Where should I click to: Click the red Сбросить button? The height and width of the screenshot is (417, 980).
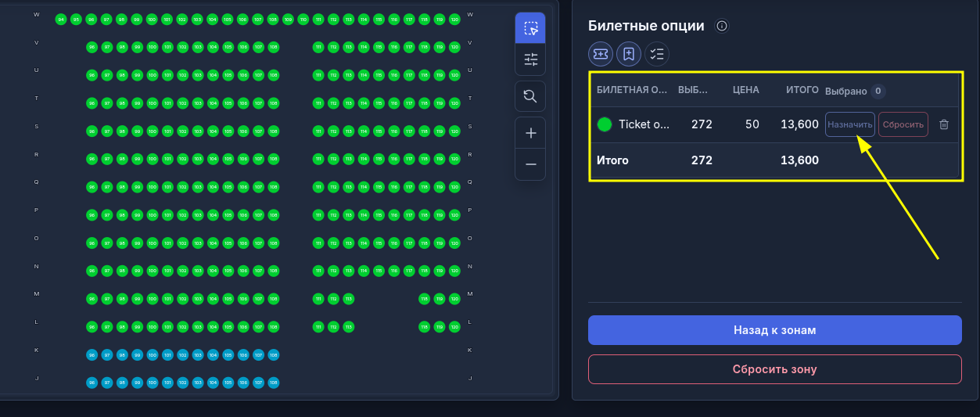[x=903, y=124]
